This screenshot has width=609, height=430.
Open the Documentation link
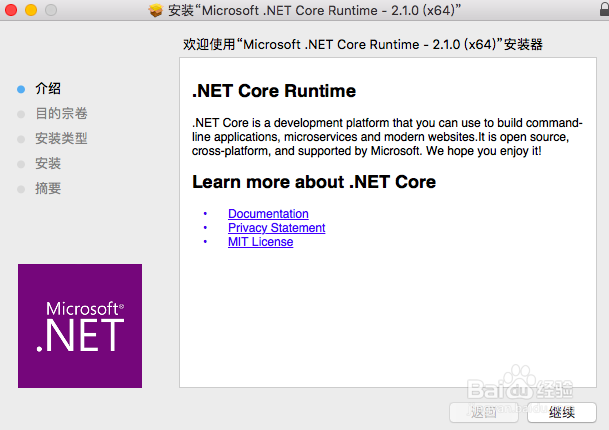pos(268,214)
